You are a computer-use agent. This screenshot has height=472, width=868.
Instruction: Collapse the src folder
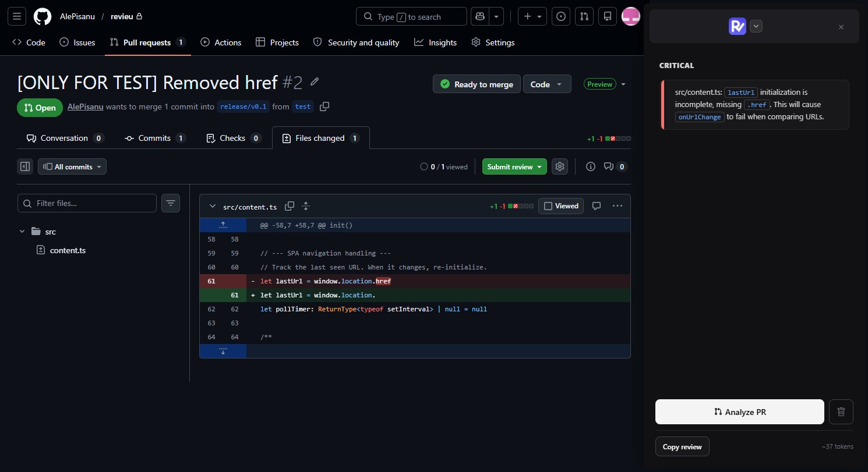pos(22,231)
